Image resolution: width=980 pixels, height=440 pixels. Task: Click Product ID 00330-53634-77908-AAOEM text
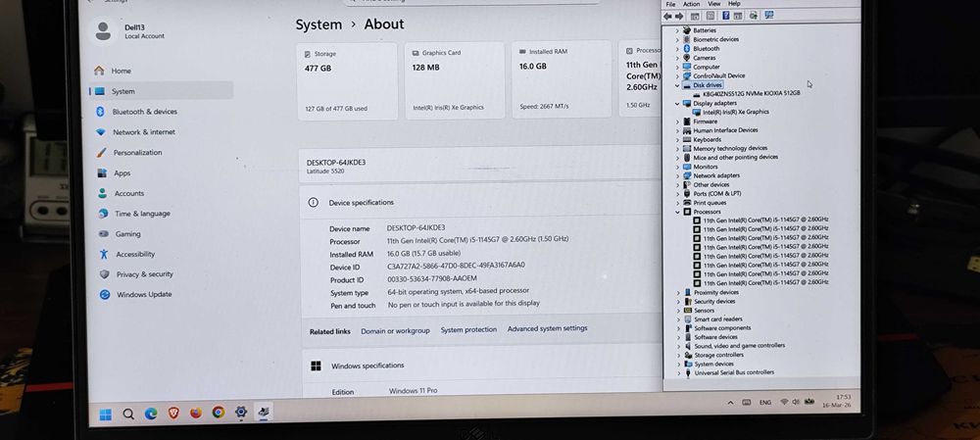[x=432, y=278]
